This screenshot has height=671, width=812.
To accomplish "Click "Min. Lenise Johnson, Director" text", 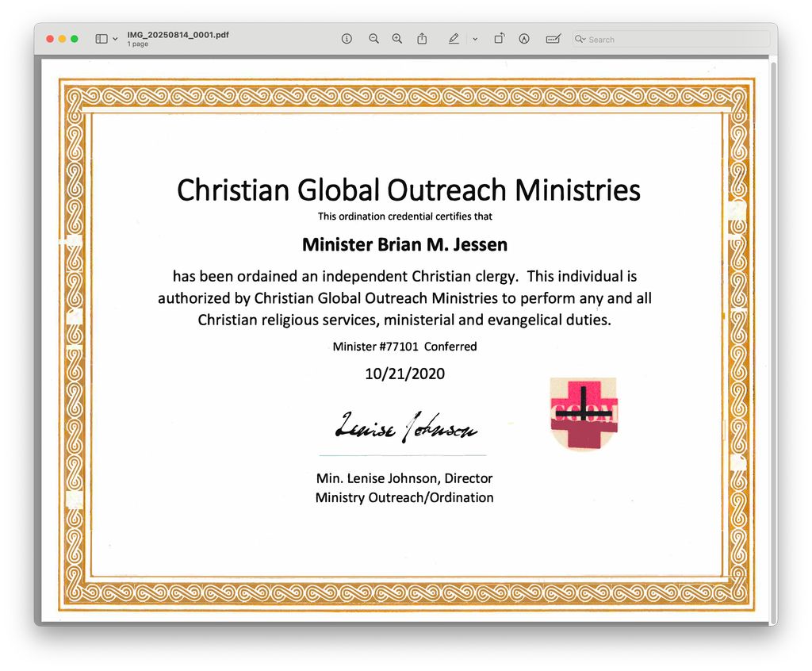I will point(404,478).
